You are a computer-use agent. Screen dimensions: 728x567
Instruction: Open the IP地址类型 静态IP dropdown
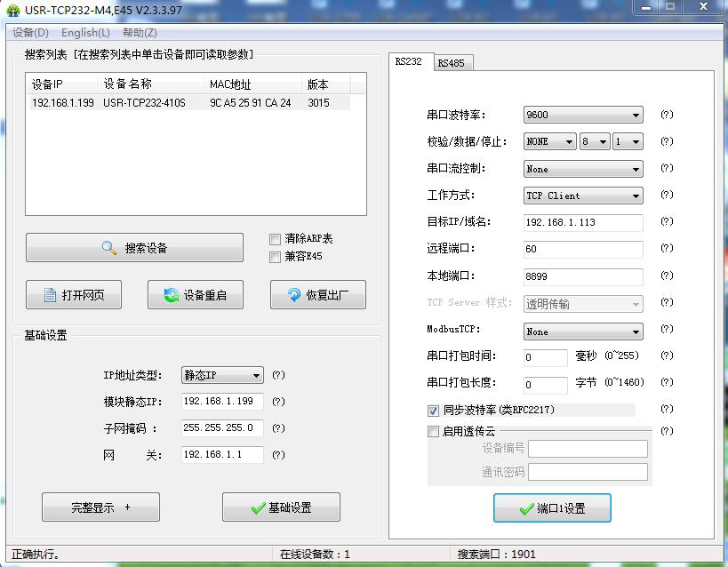pos(222,375)
